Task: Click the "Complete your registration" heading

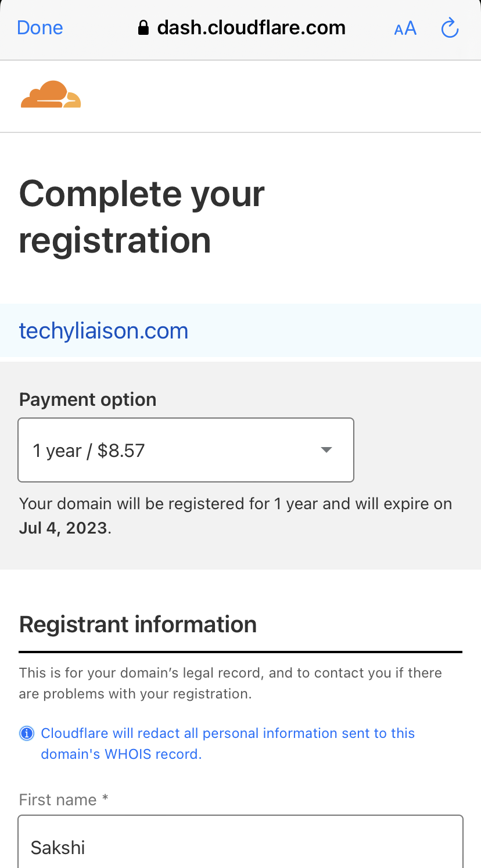Action: [142, 217]
